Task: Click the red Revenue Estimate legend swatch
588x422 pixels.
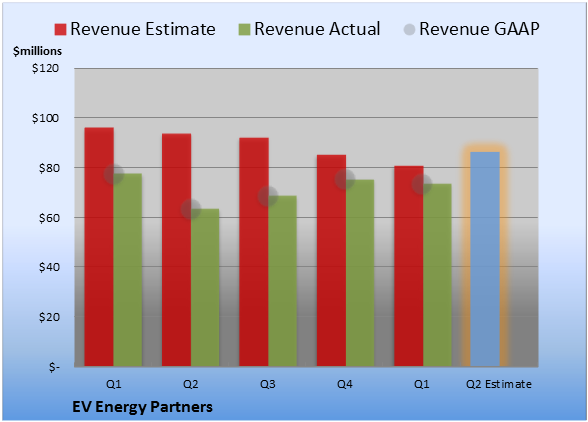Action: click(60, 29)
